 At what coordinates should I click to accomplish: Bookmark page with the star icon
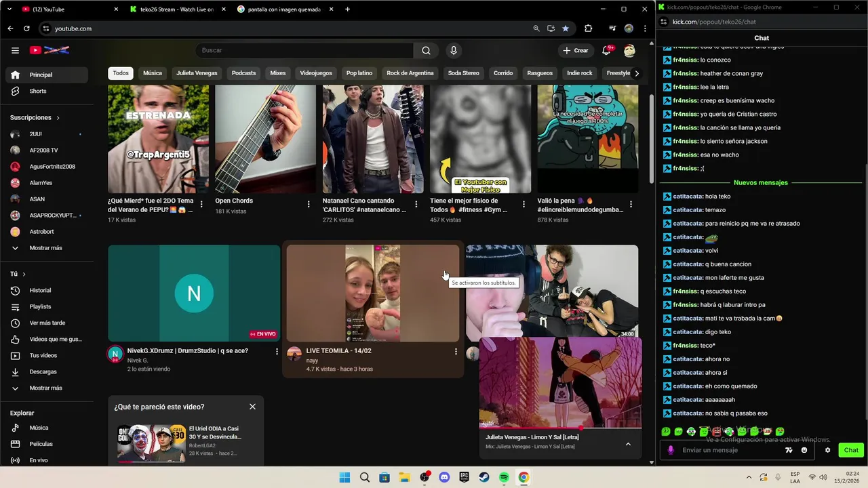[x=566, y=28]
